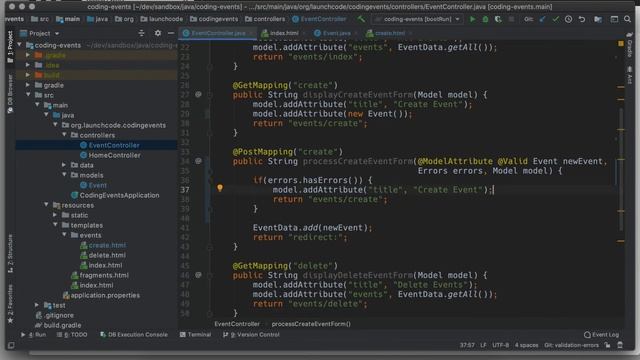The image size is (640, 360).
Task: Collapse the coding-events root folder
Action: [20, 45]
